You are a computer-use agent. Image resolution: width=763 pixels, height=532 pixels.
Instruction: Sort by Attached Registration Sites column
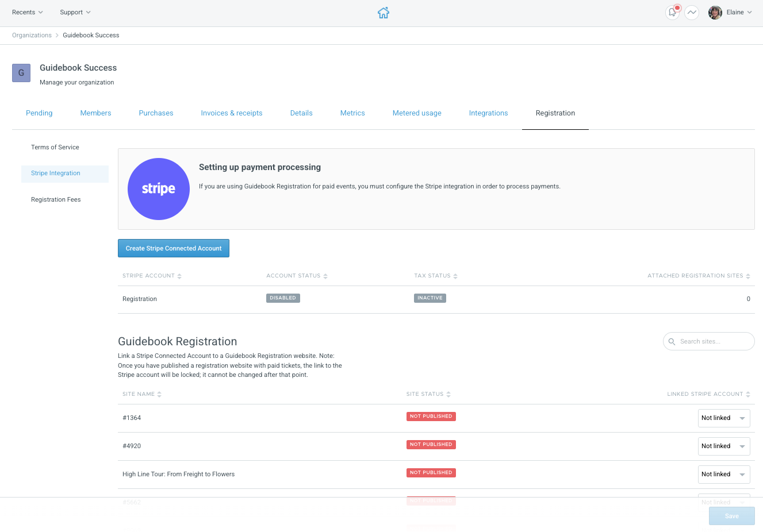[x=699, y=276]
